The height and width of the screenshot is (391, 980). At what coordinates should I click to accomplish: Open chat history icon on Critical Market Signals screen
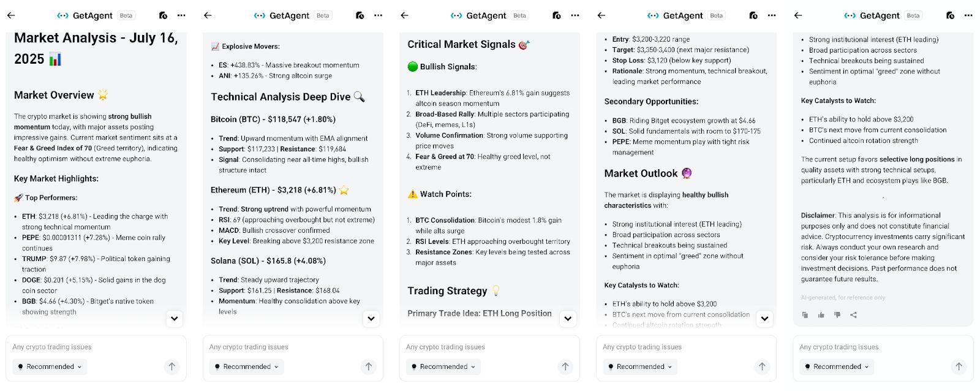point(556,15)
